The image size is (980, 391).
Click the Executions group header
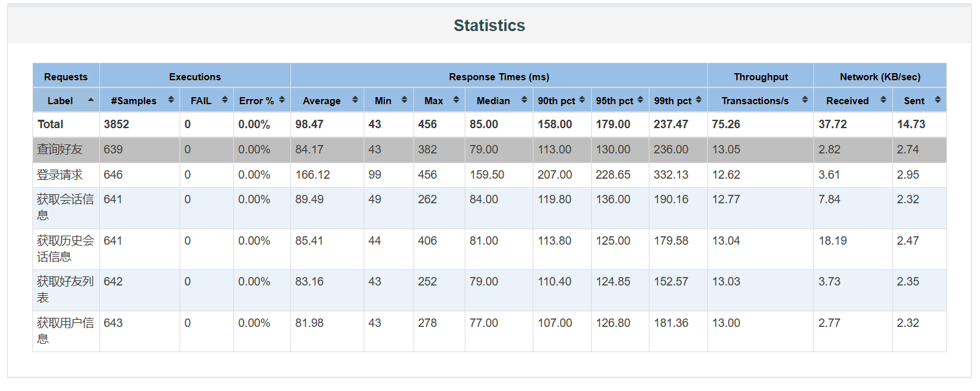point(195,76)
